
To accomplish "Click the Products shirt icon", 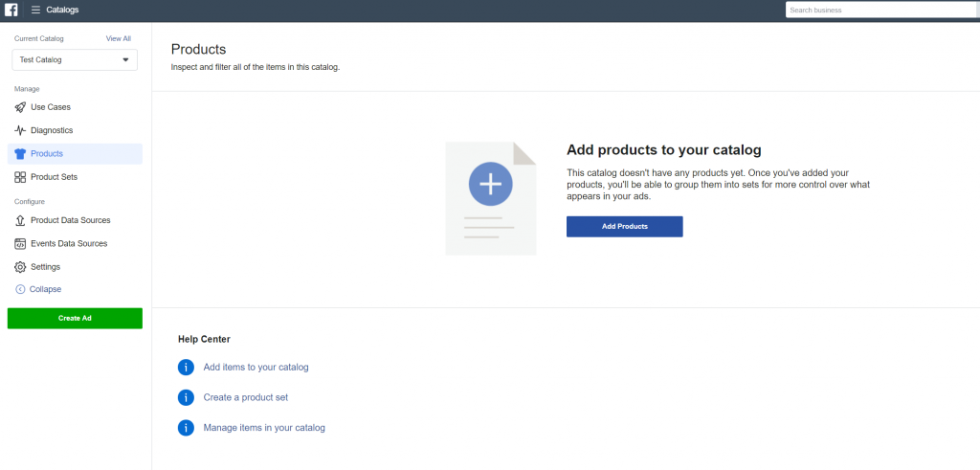I will (20, 154).
